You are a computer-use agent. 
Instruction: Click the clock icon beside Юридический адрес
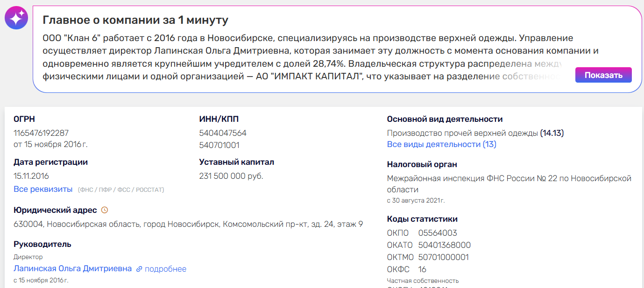[x=105, y=210]
